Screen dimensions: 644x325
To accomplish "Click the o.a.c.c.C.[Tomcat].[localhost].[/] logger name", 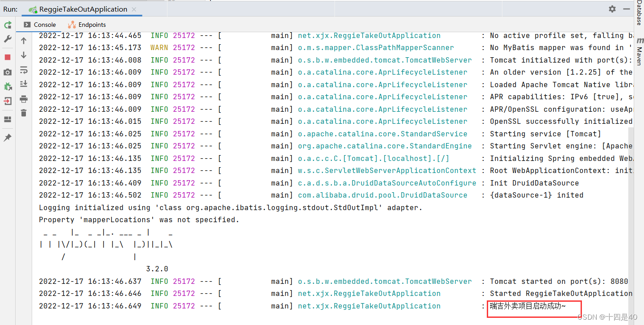I will (x=374, y=158).
